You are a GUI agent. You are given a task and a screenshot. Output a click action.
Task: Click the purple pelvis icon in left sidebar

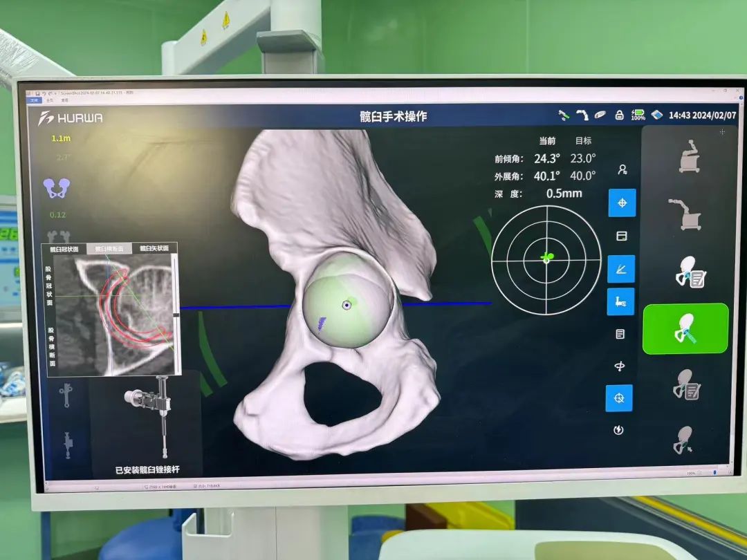coord(56,187)
